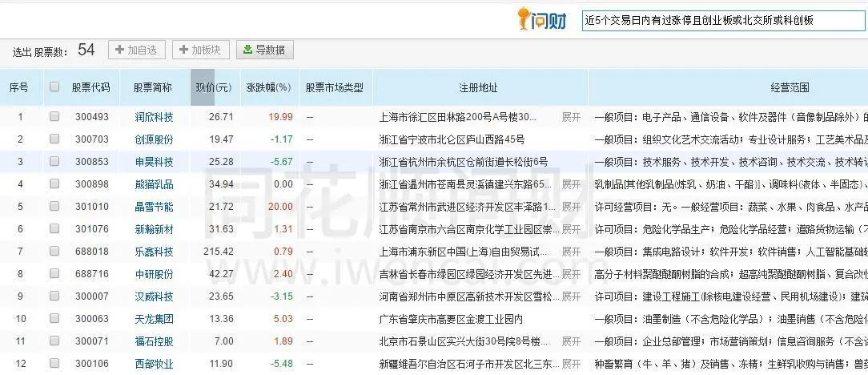Expand the address for 润欣科技
The width and height of the screenshot is (868, 375).
[571, 116]
